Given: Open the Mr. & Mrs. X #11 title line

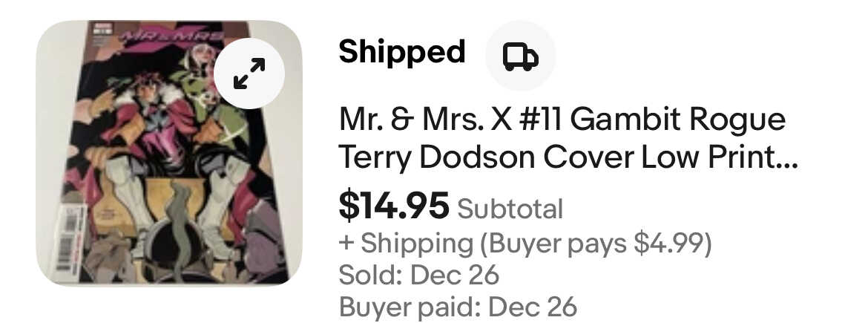Looking at the screenshot, I should coord(562,120).
